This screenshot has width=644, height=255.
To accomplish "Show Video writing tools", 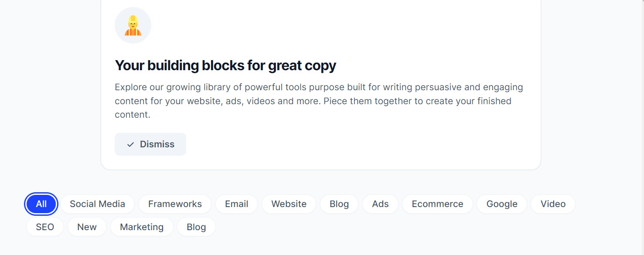I will click(x=553, y=204).
